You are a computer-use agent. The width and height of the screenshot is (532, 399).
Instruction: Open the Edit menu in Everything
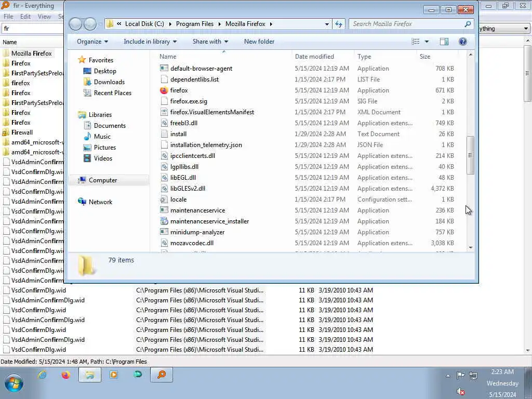click(x=25, y=17)
